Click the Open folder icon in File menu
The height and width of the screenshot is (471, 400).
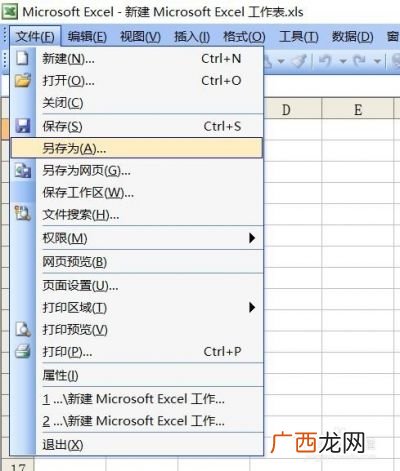coord(23,81)
